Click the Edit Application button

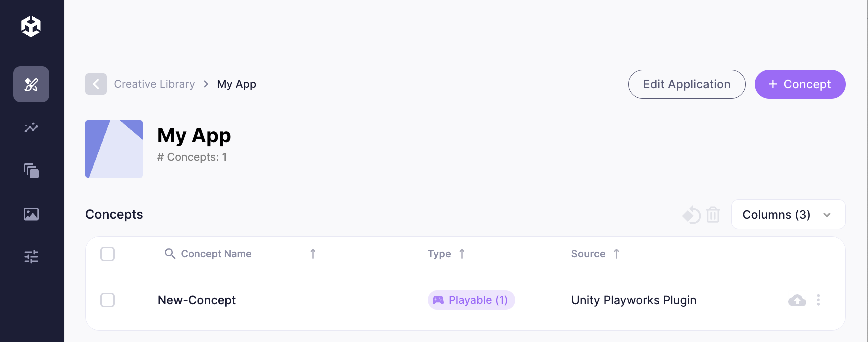687,84
